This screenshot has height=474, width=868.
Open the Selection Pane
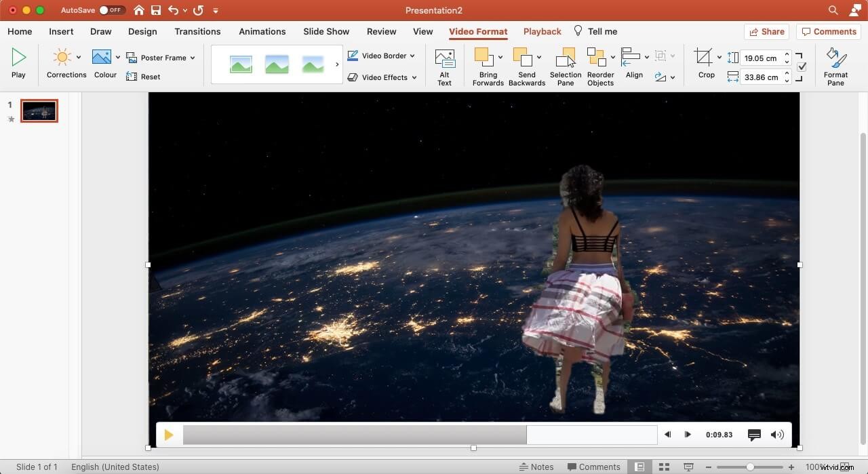click(x=565, y=66)
